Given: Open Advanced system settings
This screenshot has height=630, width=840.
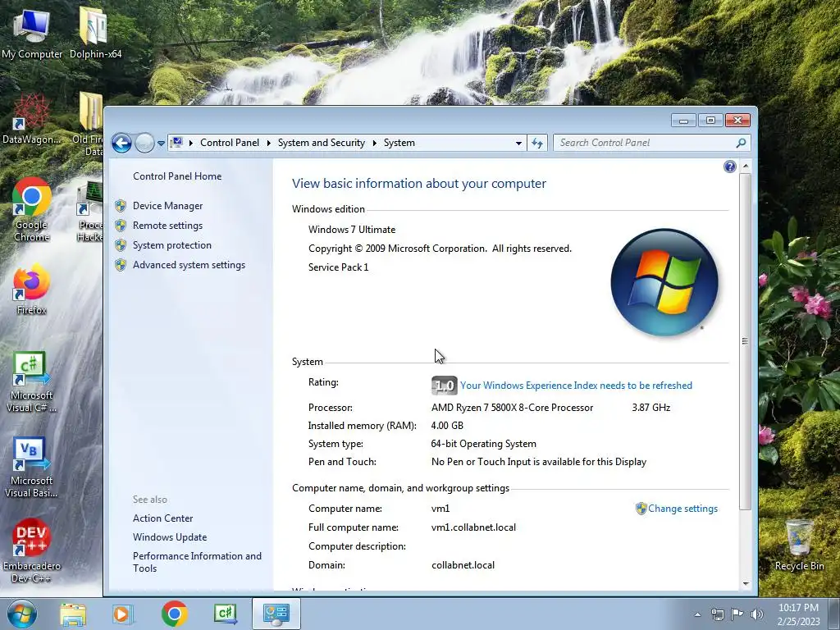Looking at the screenshot, I should click(x=189, y=265).
